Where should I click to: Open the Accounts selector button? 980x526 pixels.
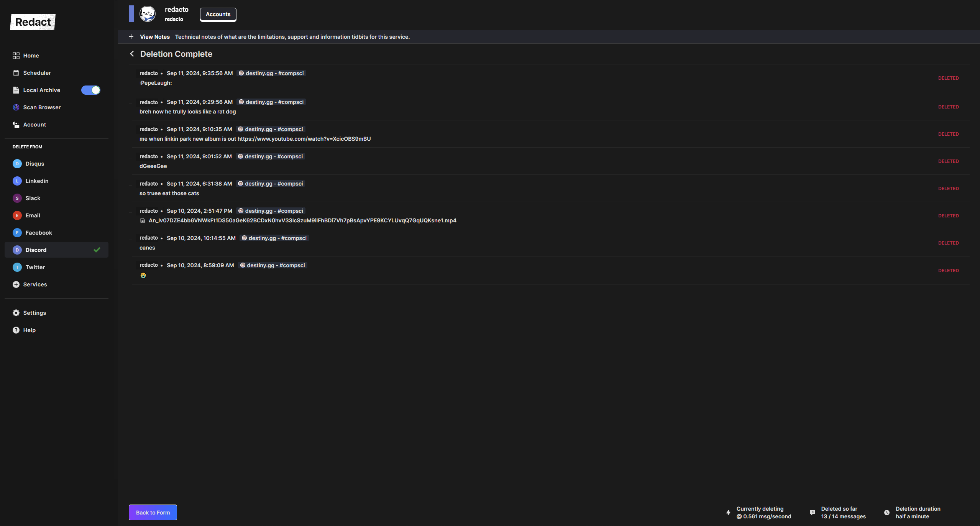coord(218,14)
